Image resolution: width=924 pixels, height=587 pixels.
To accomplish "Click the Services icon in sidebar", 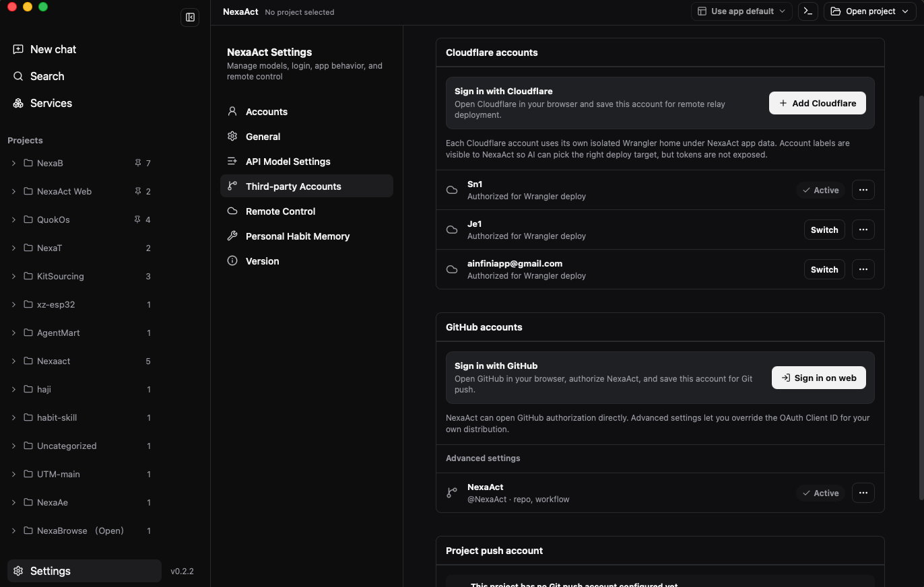I will [18, 103].
